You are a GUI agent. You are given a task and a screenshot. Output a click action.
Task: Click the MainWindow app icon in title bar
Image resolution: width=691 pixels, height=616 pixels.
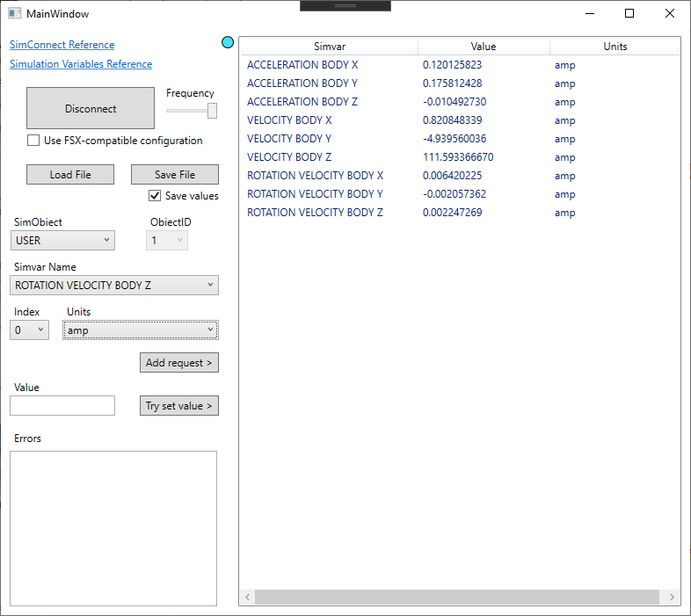pos(14,14)
